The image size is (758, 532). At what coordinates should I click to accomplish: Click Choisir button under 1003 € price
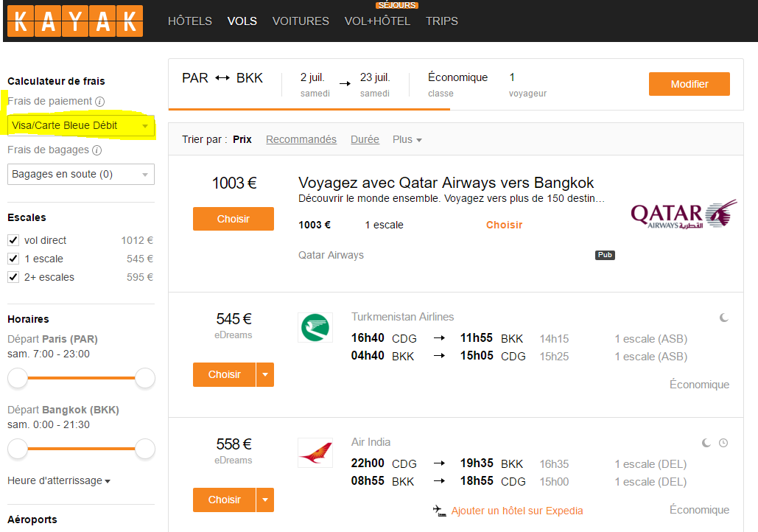coord(234,219)
